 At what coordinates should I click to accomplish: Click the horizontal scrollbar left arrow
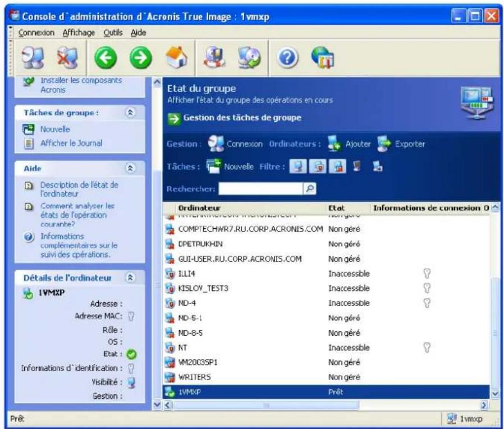167,405
